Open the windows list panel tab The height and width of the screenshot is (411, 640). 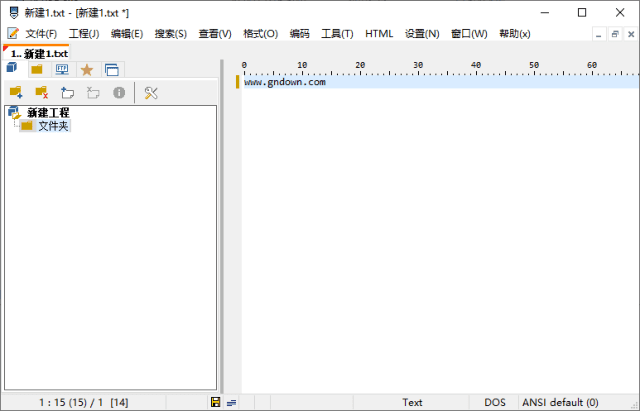pyautogui.click(x=111, y=69)
